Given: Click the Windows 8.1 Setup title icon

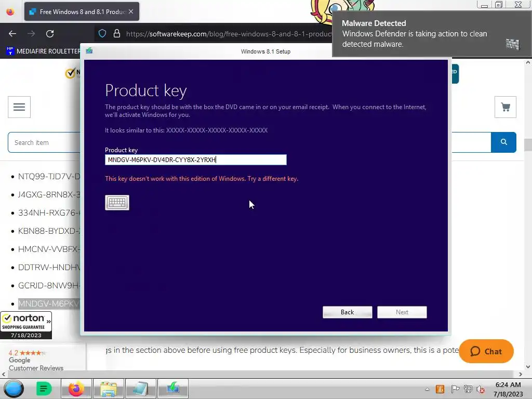Looking at the screenshot, I should click(89, 50).
